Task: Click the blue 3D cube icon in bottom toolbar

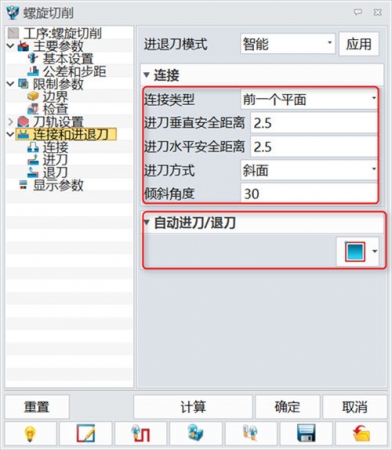Action: [x=196, y=433]
